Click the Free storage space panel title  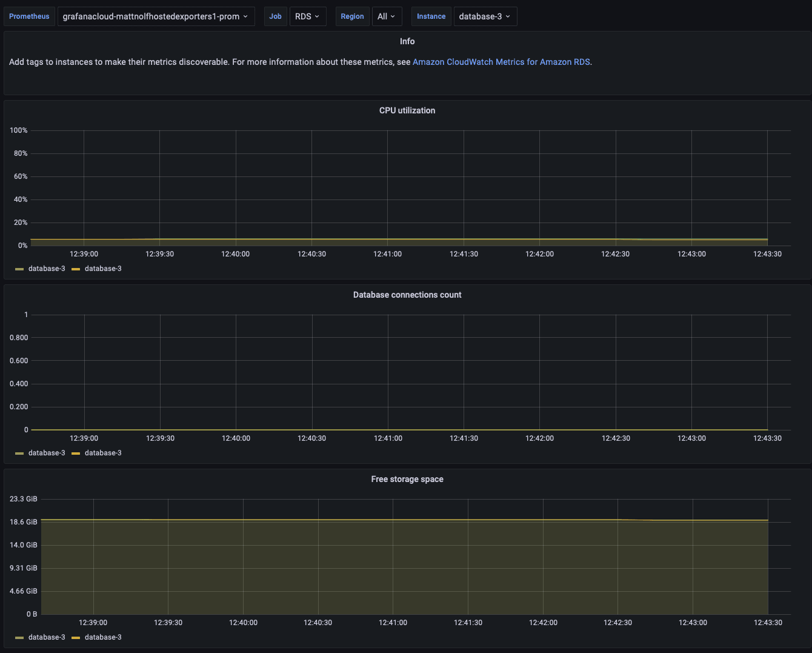point(407,479)
